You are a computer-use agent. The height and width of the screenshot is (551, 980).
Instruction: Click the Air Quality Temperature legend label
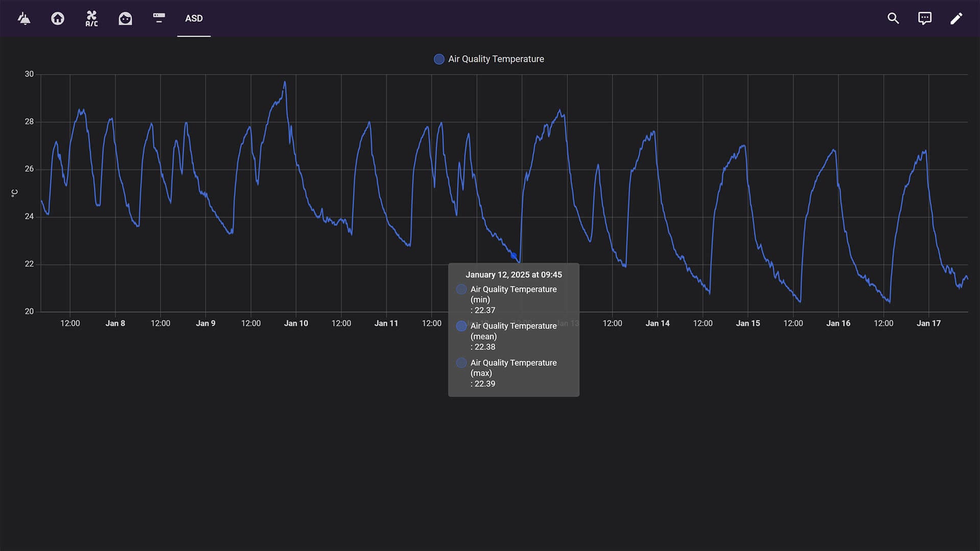pyautogui.click(x=496, y=59)
